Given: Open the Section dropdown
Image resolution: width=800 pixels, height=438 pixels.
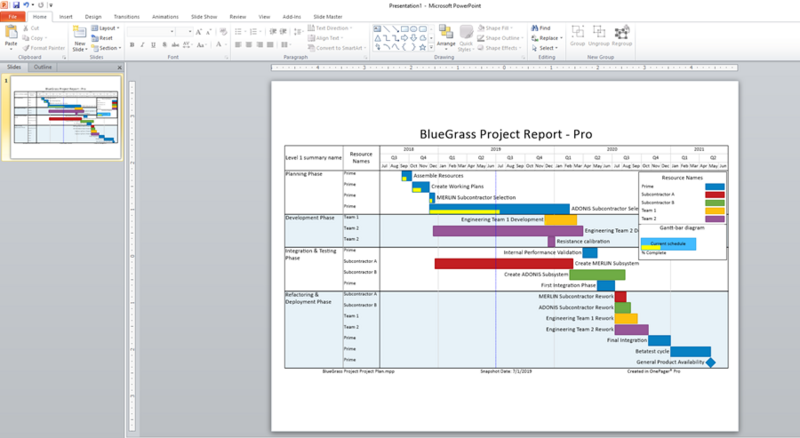Looking at the screenshot, I should click(x=107, y=48).
